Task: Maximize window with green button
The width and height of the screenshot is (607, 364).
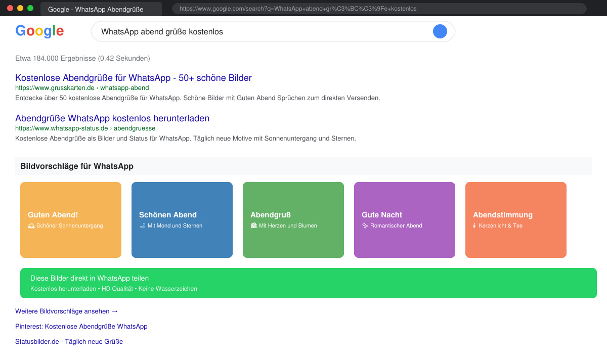Action: click(30, 8)
